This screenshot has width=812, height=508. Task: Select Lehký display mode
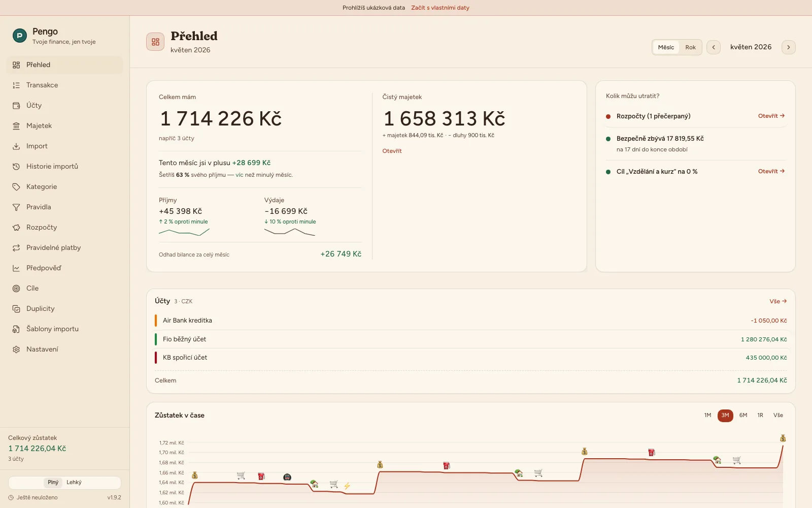[x=74, y=483]
